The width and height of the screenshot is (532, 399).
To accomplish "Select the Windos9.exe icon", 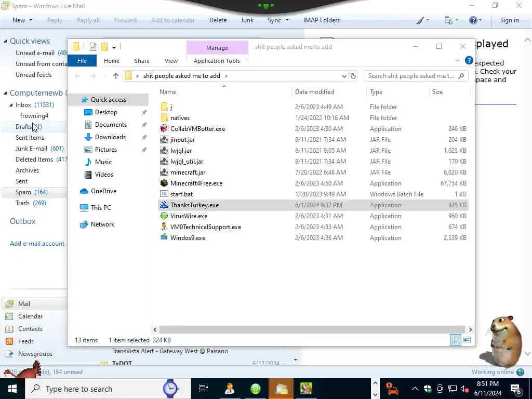I will [x=164, y=237].
